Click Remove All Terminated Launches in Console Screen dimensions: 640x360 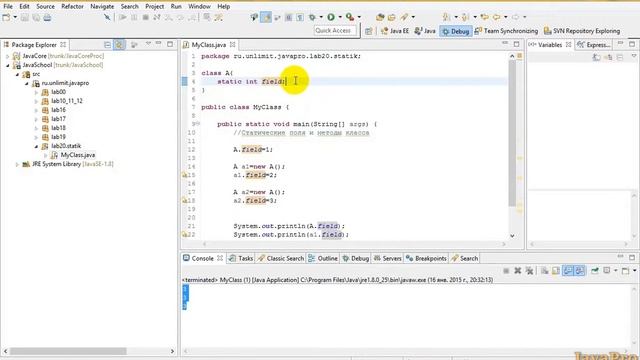pyautogui.click(x=529, y=271)
